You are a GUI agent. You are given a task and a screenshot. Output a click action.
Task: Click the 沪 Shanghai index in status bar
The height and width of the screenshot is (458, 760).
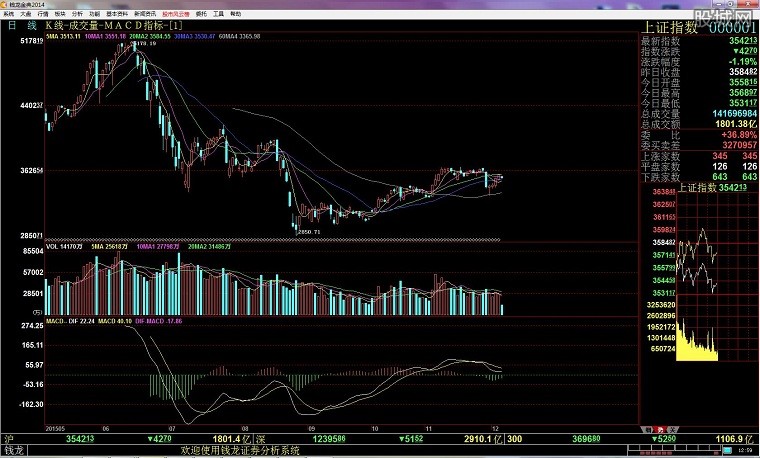tap(8, 439)
